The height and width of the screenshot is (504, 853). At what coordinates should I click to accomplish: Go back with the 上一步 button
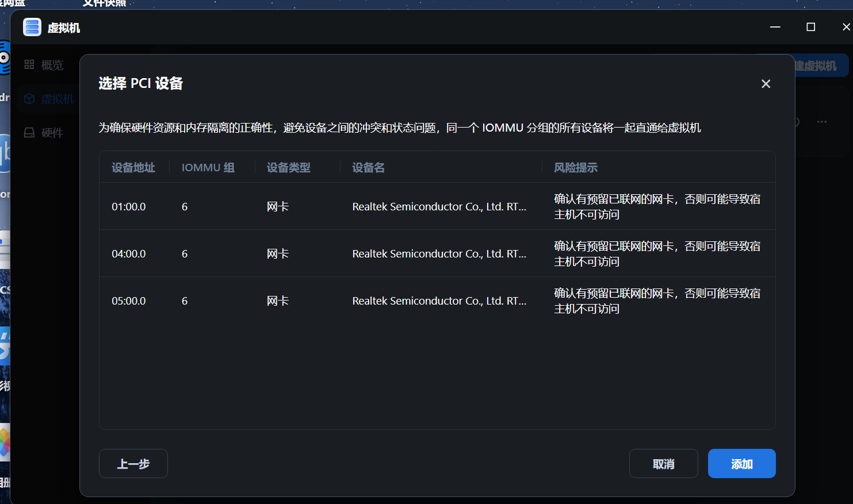(133, 464)
